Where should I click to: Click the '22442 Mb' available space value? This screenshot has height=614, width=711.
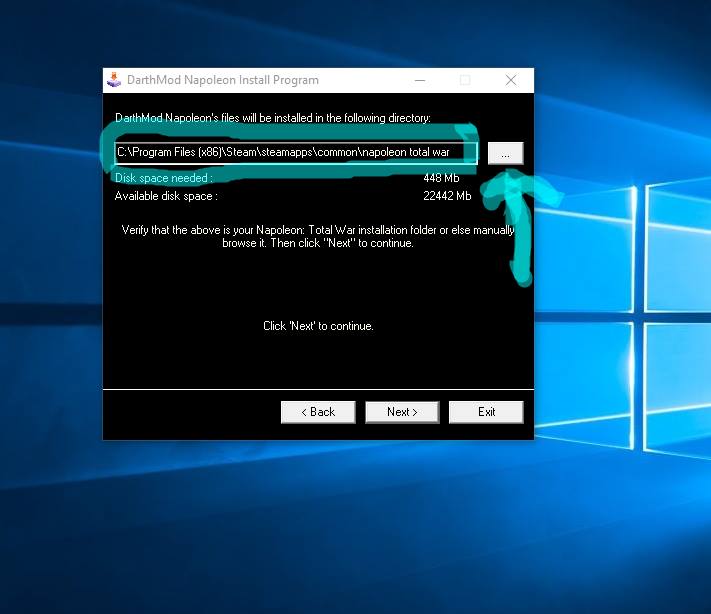coord(447,196)
